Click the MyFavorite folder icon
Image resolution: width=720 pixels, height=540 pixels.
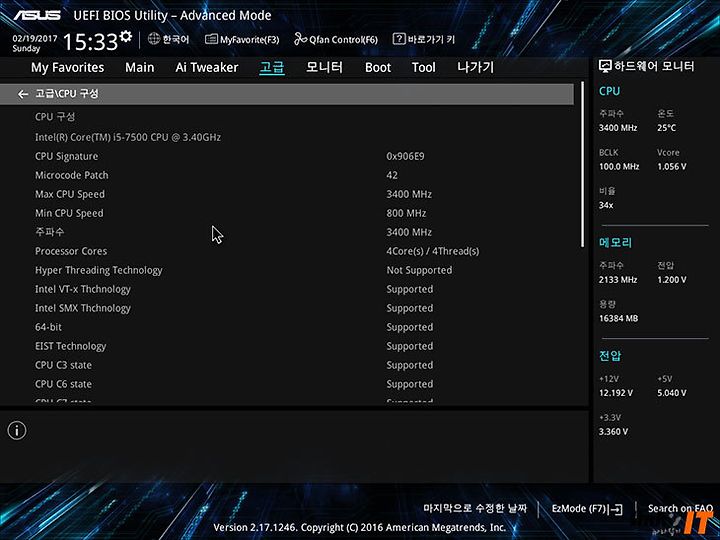click(x=211, y=39)
